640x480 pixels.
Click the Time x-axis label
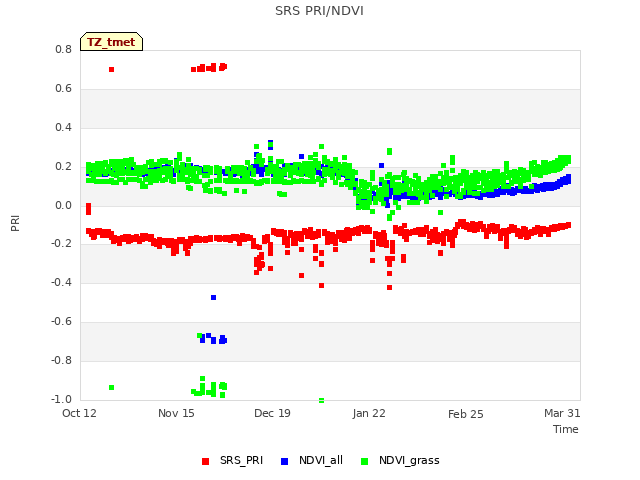(565, 429)
